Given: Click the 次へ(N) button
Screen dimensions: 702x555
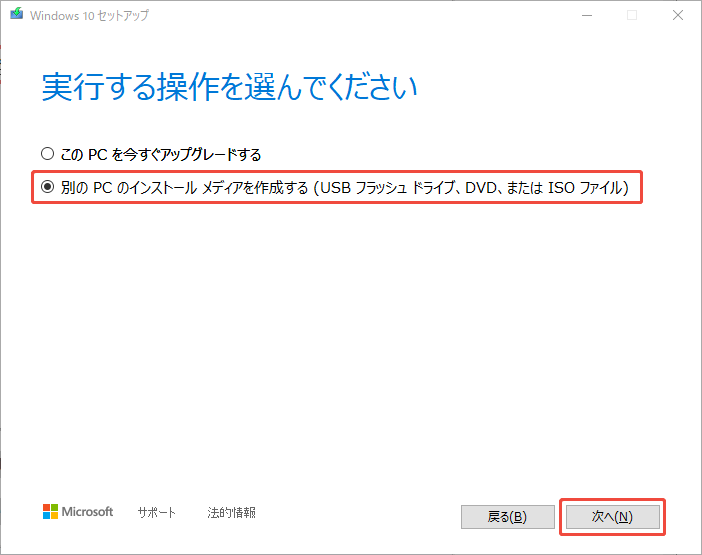Looking at the screenshot, I should point(612,517).
